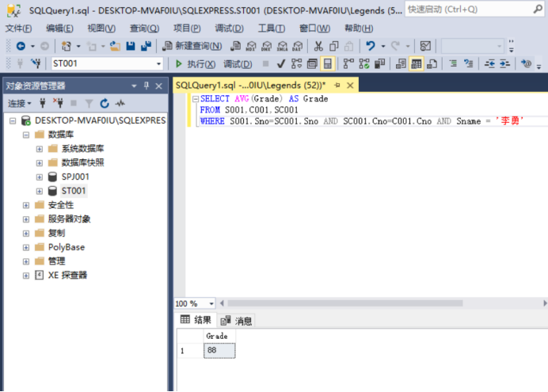This screenshot has height=392, width=548.
Task: Click the Navigate Backward arrow icon
Action: pyautogui.click(x=21, y=46)
